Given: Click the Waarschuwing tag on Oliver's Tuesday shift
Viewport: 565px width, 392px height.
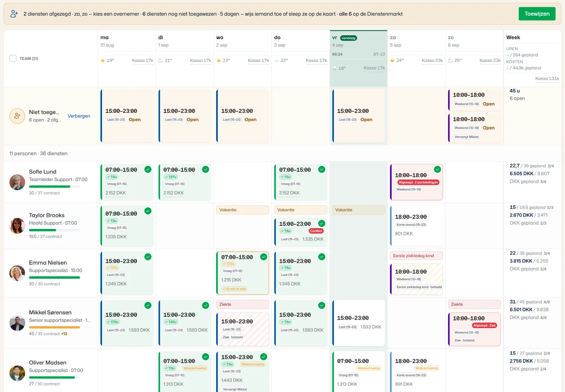Looking at the screenshot, I should 195,368.
